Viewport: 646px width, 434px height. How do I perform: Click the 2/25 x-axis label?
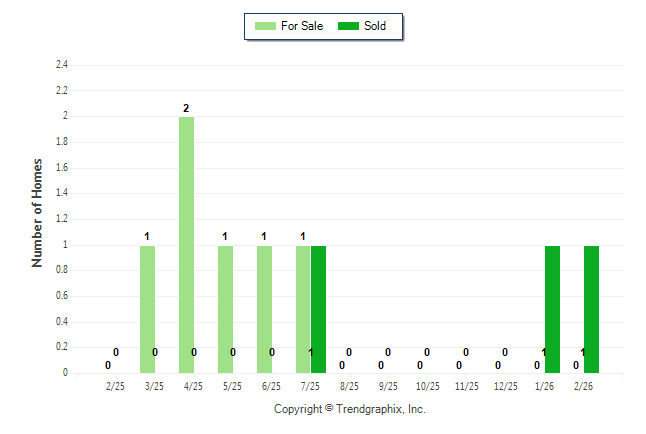115,387
